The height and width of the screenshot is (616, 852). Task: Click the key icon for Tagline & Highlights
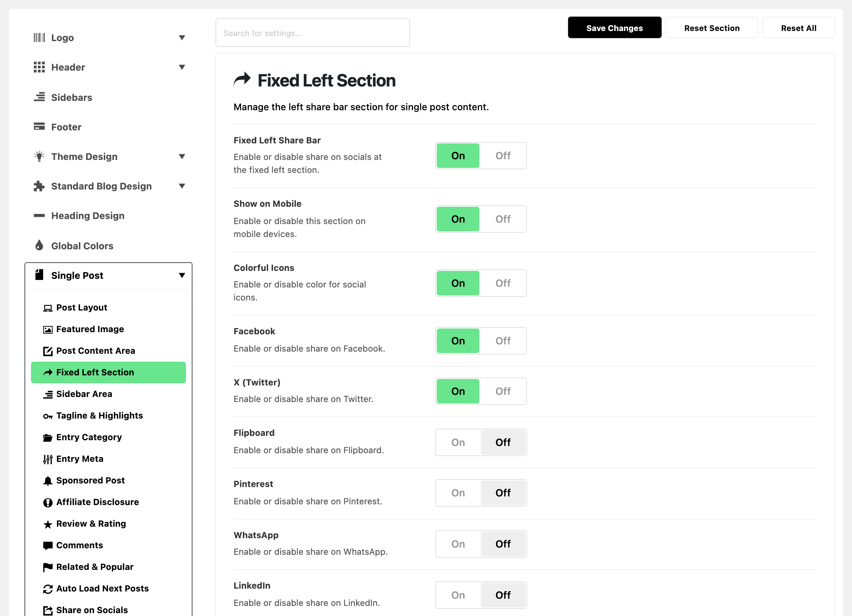(x=48, y=416)
